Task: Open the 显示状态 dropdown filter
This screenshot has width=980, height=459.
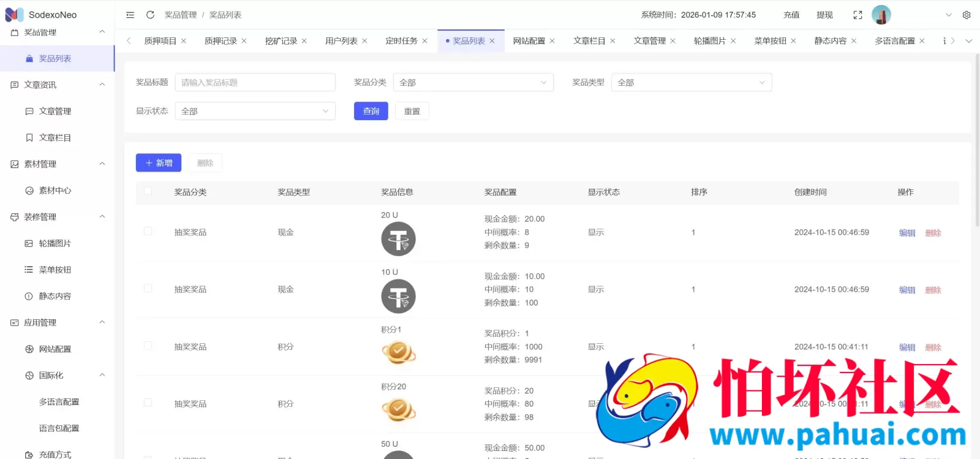Action: click(x=255, y=111)
